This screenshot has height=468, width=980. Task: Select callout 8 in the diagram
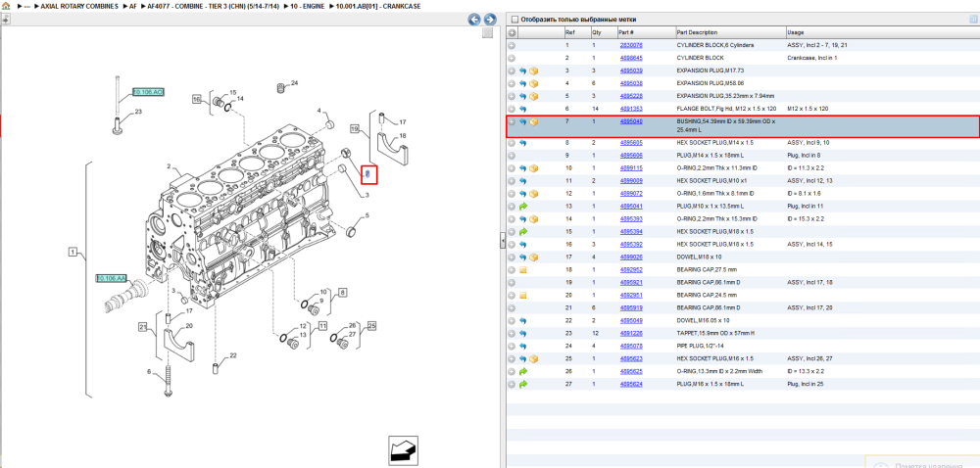[x=342, y=292]
